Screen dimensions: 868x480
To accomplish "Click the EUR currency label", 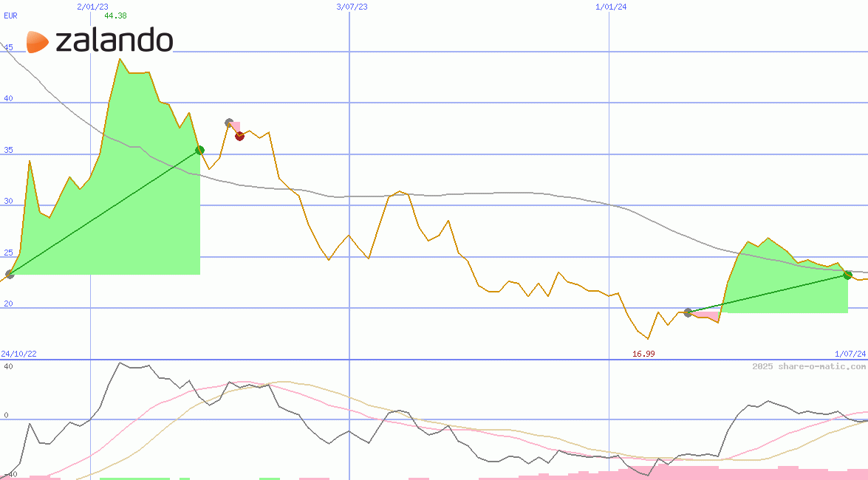I will point(10,15).
